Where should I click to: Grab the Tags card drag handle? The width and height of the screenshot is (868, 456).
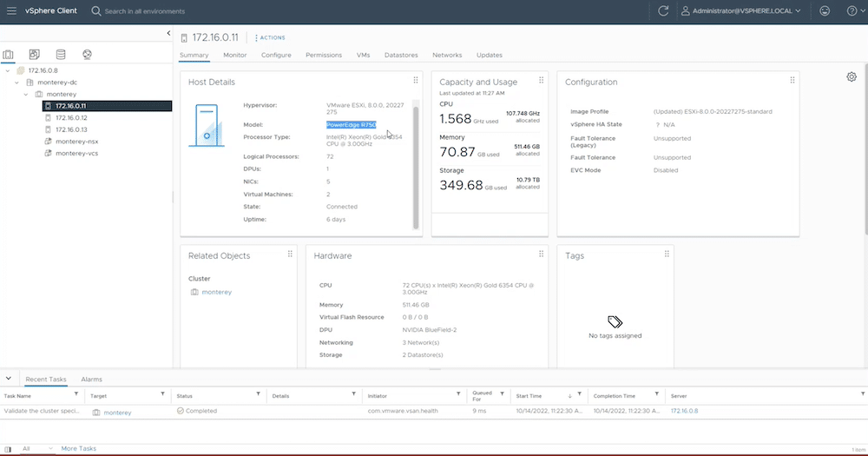[x=667, y=254]
